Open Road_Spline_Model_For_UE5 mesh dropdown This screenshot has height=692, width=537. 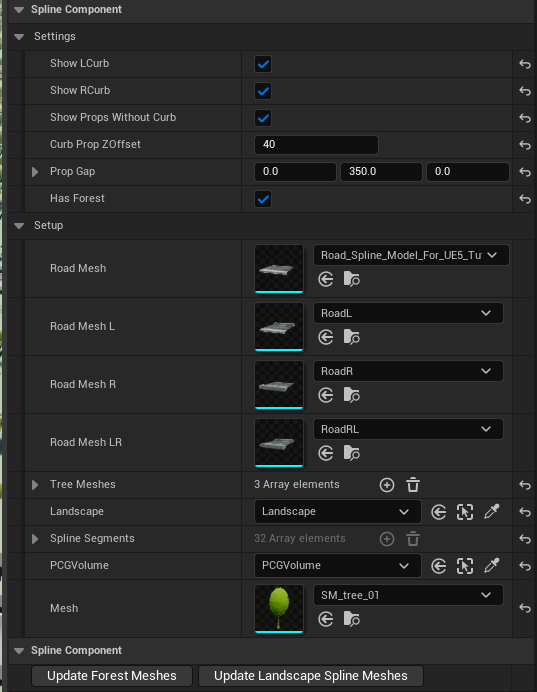411,255
